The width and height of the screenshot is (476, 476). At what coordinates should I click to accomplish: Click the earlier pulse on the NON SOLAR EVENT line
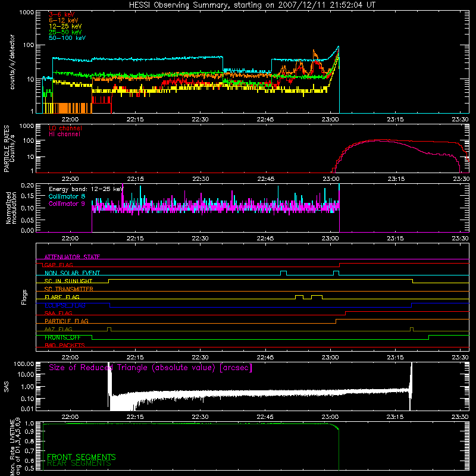(x=283, y=273)
